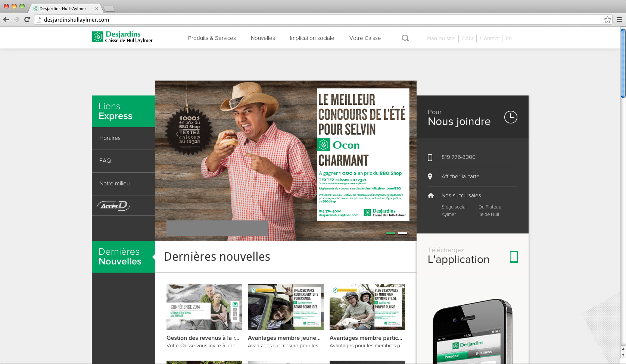
Task: Click the page vertical scrollbar thumb
Action: pos(623,63)
